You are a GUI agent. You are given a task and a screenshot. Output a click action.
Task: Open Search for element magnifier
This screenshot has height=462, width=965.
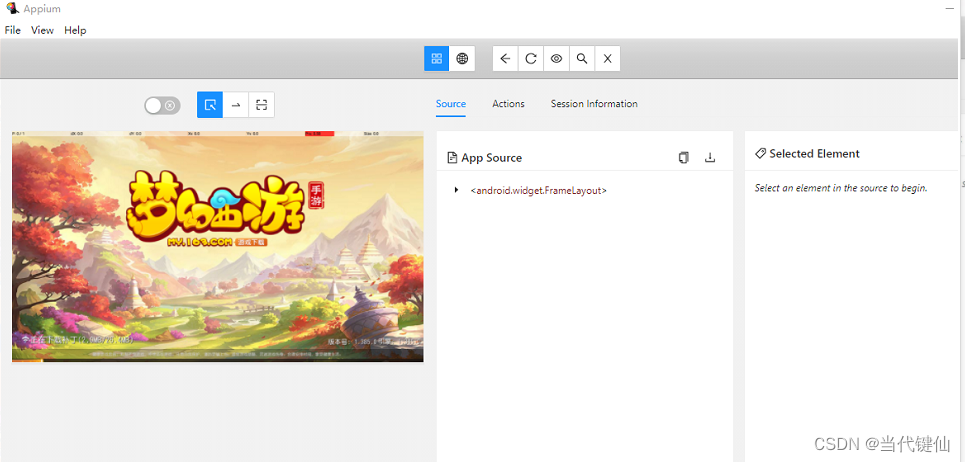(x=582, y=58)
